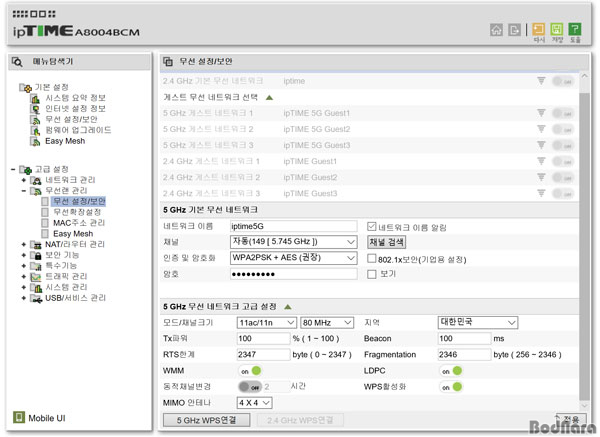Open the 채널 dropdown
The width and height of the screenshot is (600, 437).
(x=293, y=242)
